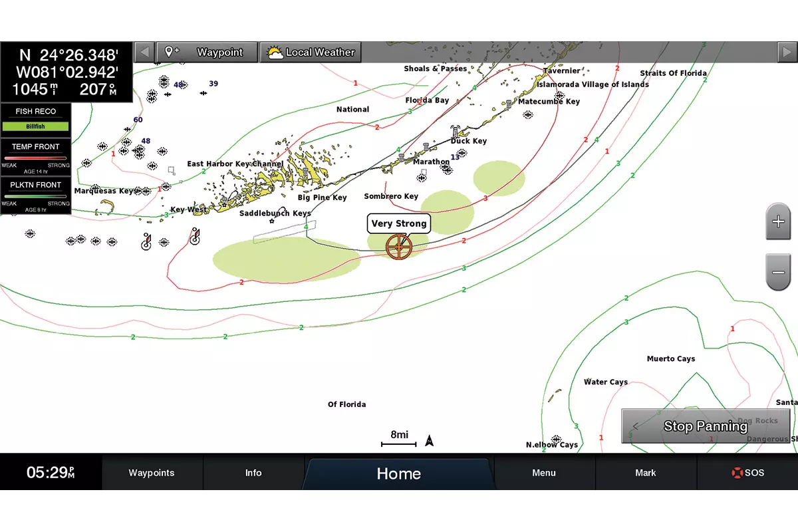Tap the large green fishing zone below Saddlebunch Keys
The image size is (798, 532).
pos(287,259)
